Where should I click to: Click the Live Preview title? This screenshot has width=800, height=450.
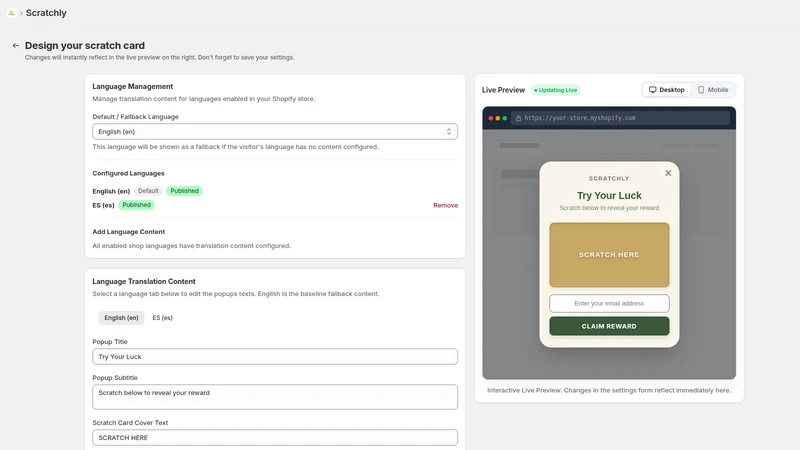coord(503,90)
